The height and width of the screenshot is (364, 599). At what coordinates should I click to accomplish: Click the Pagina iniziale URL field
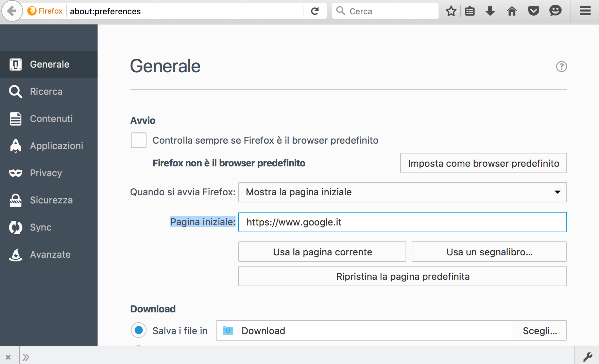pyautogui.click(x=403, y=222)
